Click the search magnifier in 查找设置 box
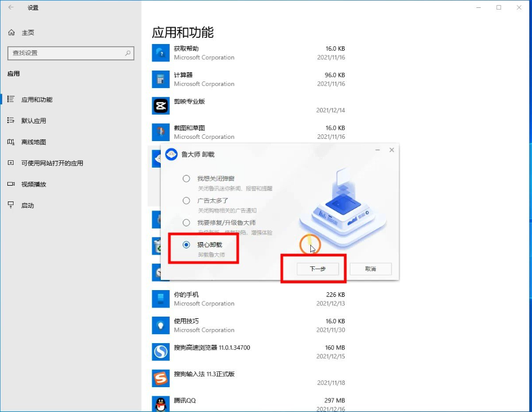 point(128,53)
